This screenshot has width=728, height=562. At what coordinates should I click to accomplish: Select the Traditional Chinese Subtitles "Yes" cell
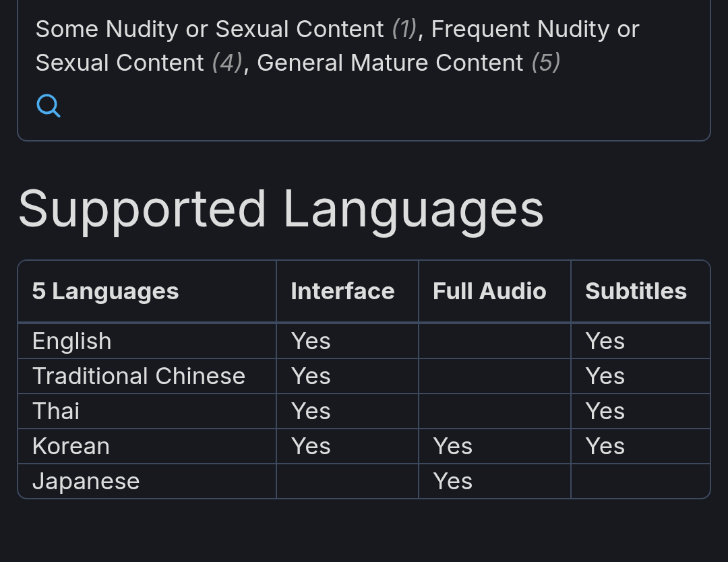click(605, 376)
